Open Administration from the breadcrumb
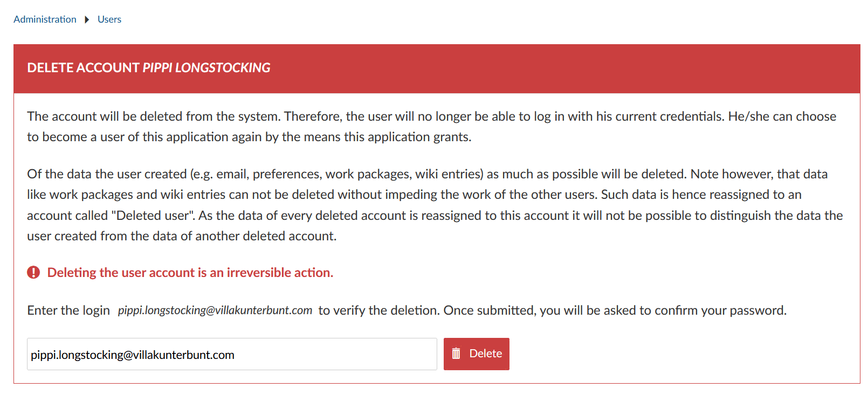The height and width of the screenshot is (395, 868). pos(45,19)
